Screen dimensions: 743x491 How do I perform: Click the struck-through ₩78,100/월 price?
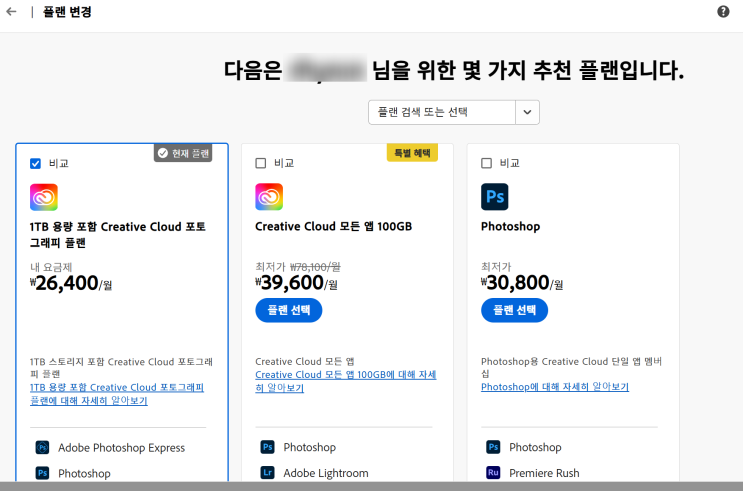click(315, 267)
